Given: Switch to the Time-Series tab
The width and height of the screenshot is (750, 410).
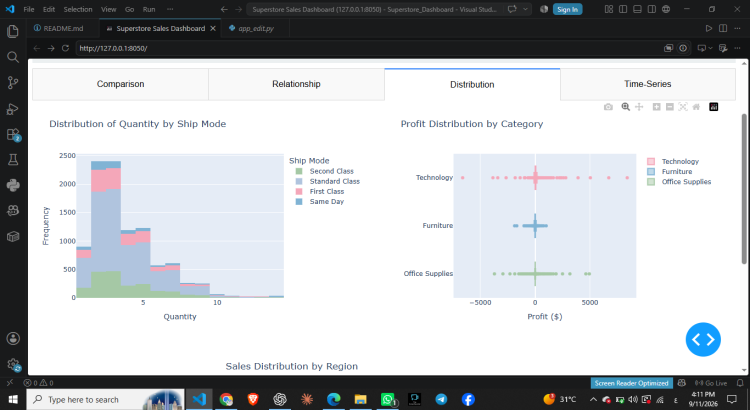Looking at the screenshot, I should pyautogui.click(x=648, y=84).
